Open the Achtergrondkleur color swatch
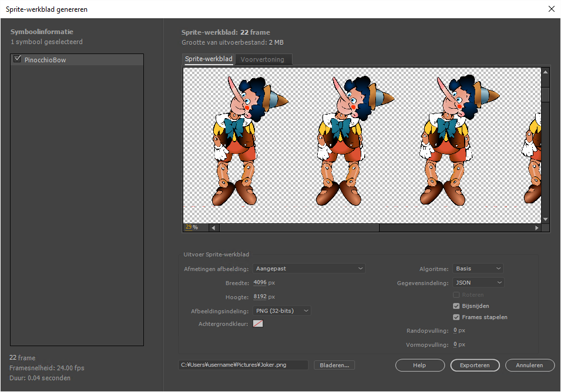This screenshot has width=561, height=392. coord(257,323)
